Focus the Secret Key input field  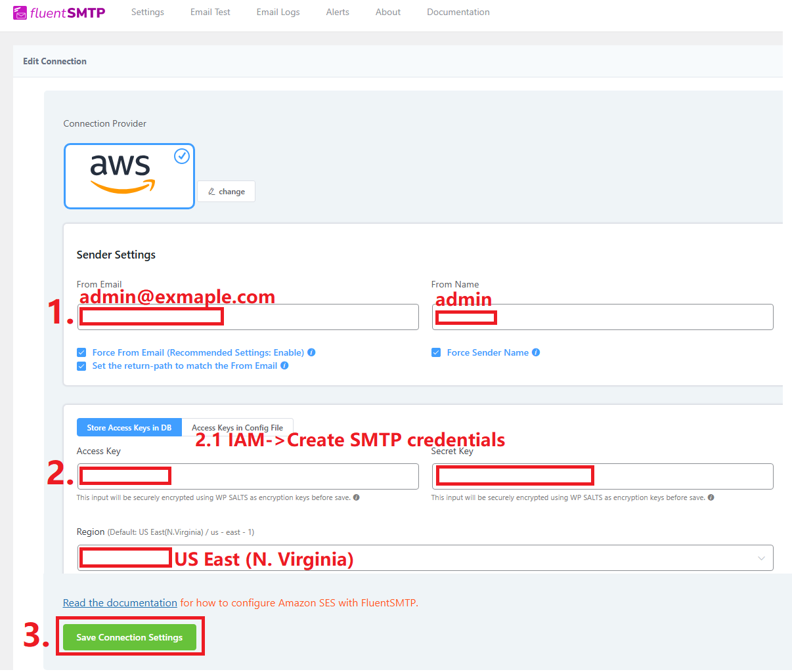tap(602, 476)
